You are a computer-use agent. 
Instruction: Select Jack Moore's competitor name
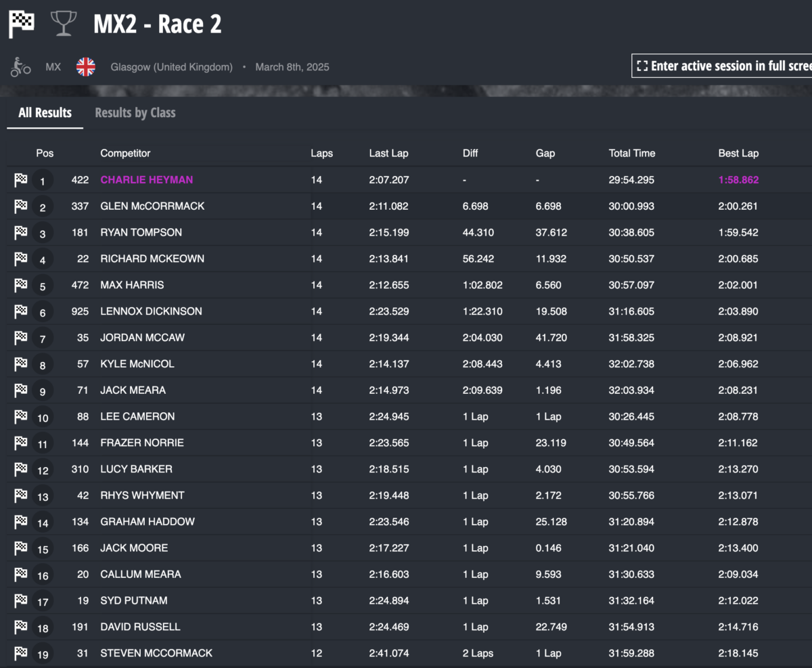[x=134, y=548]
